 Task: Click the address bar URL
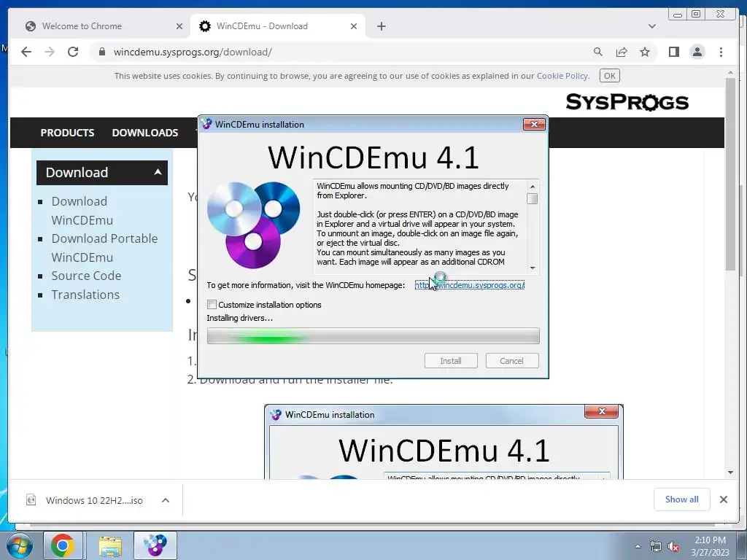(x=193, y=52)
